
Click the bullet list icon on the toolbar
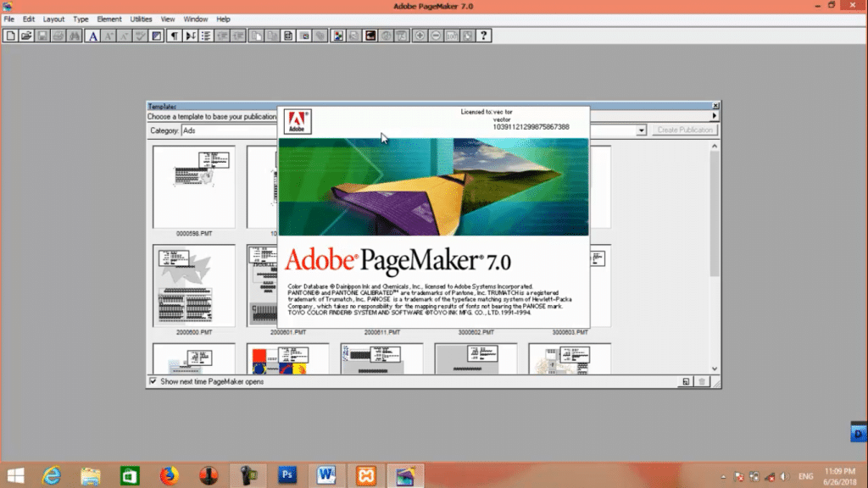[204, 36]
